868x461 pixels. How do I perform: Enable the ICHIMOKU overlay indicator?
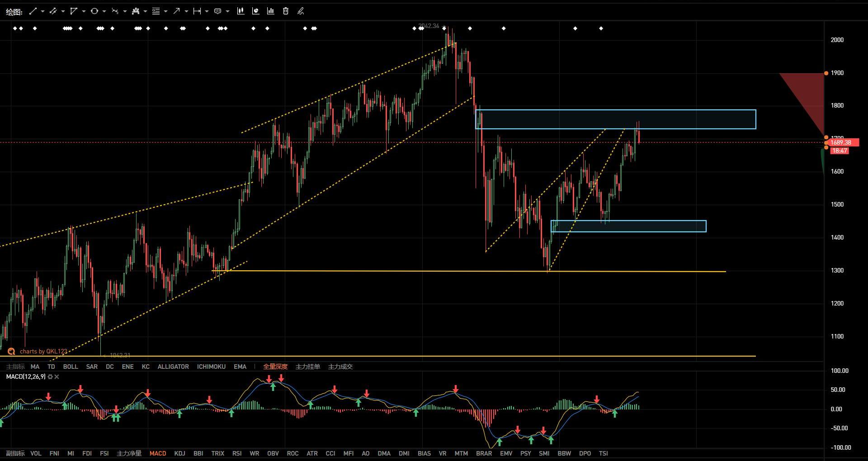(x=211, y=367)
